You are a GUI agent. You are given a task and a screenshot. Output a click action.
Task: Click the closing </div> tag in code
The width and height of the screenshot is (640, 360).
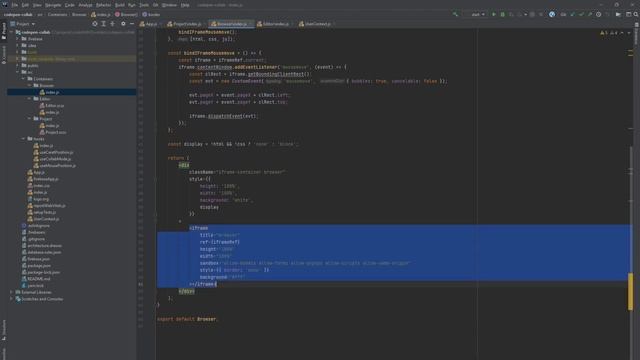[x=187, y=291]
